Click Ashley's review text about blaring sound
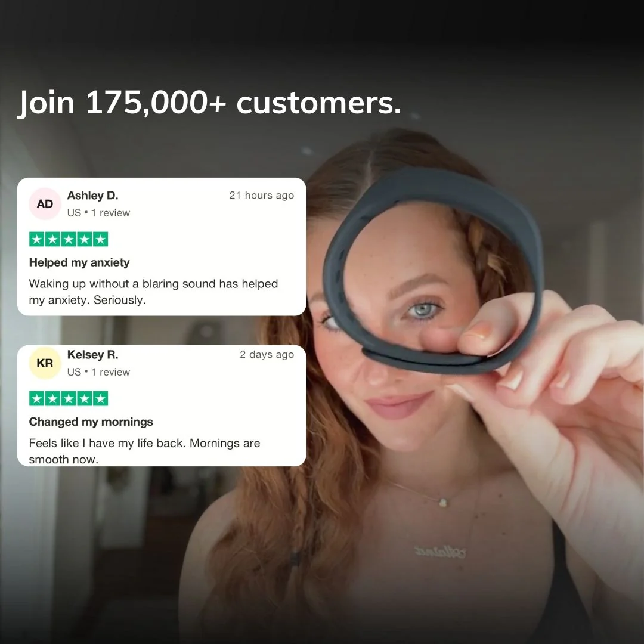The image size is (644, 644). (x=153, y=292)
